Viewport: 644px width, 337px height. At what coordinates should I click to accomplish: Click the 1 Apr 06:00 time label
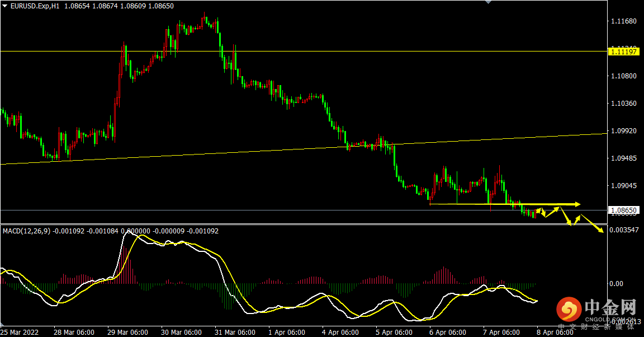click(287, 332)
